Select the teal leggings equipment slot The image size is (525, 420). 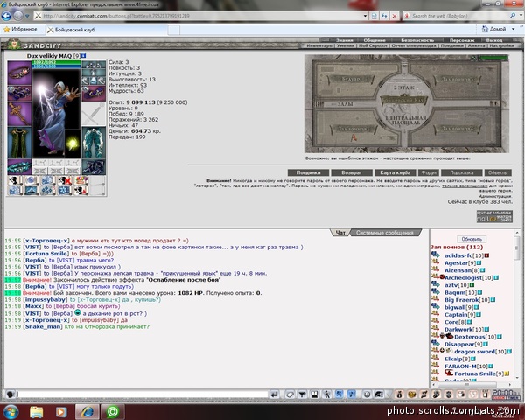pyautogui.click(x=94, y=143)
